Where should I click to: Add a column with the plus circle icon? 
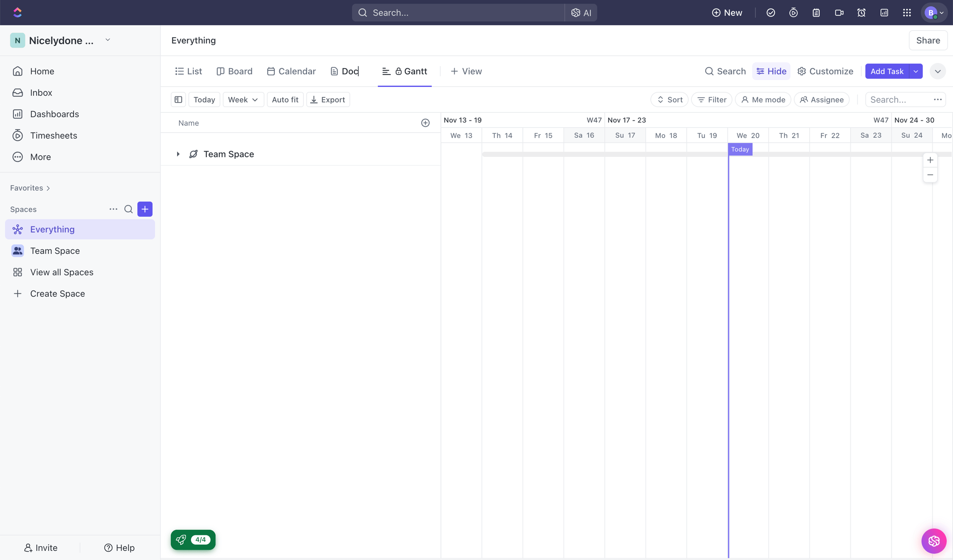point(425,123)
